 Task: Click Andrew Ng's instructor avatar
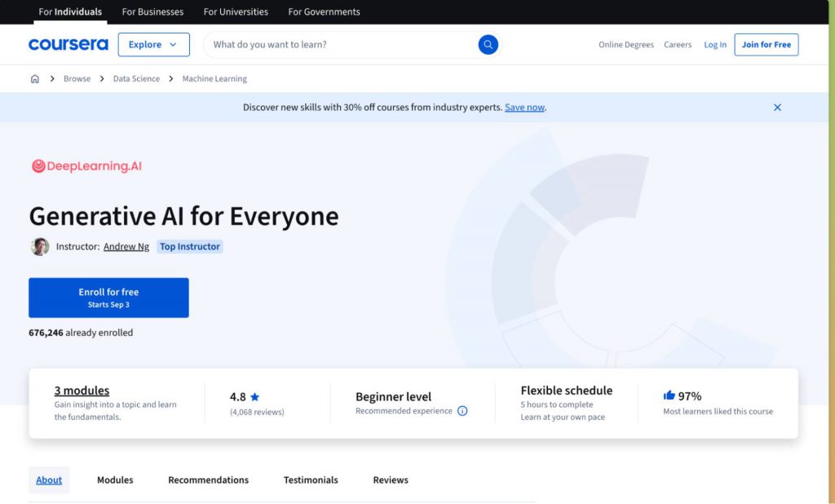tap(40, 246)
